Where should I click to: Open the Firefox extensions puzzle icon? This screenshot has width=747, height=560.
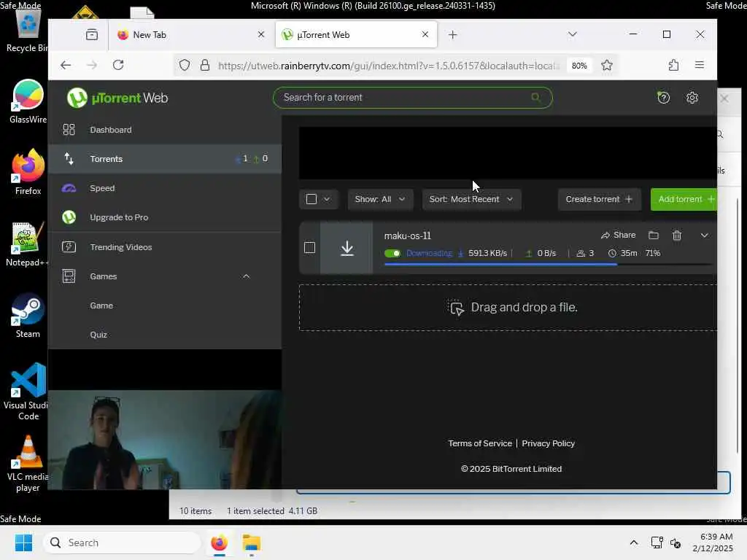[673, 65]
